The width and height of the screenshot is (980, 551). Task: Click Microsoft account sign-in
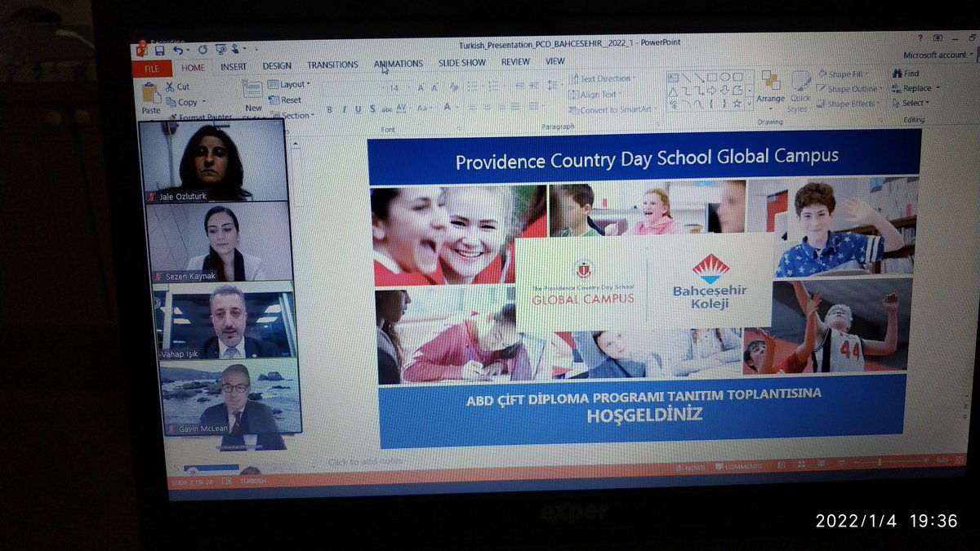pyautogui.click(x=938, y=56)
